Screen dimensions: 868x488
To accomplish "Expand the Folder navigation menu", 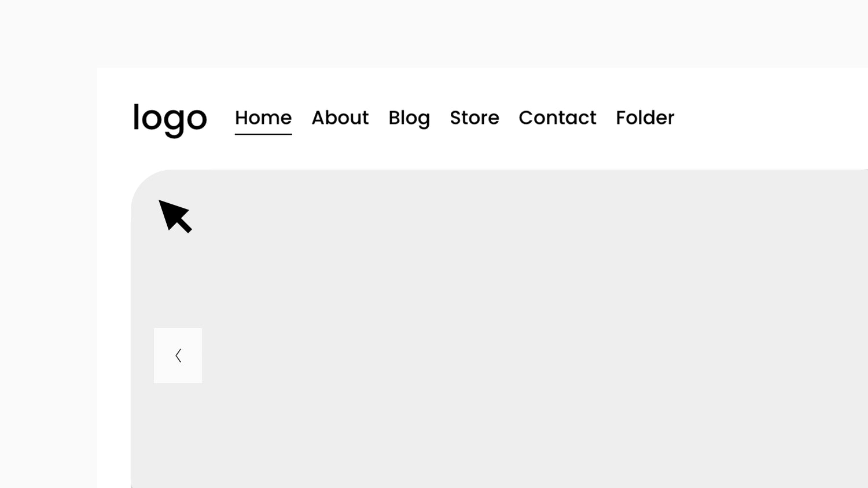I will [645, 118].
